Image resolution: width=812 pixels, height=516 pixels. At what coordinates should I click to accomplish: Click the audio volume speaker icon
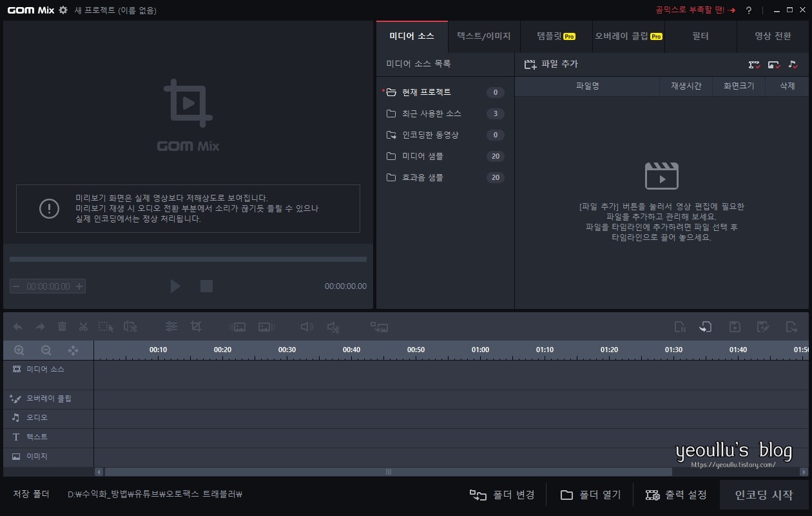[307, 327]
